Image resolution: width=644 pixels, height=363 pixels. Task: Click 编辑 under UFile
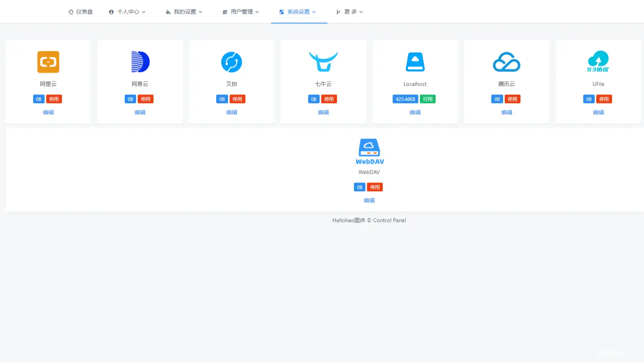click(x=598, y=113)
